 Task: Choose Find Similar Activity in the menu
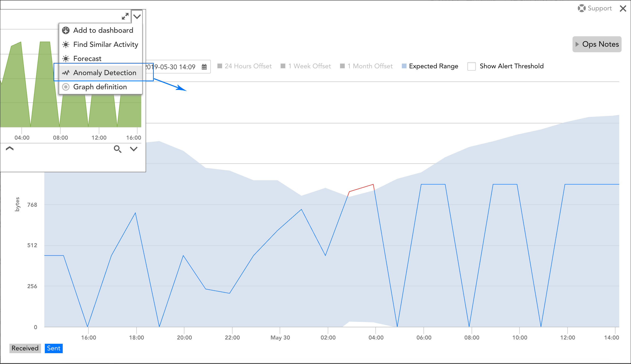(106, 44)
